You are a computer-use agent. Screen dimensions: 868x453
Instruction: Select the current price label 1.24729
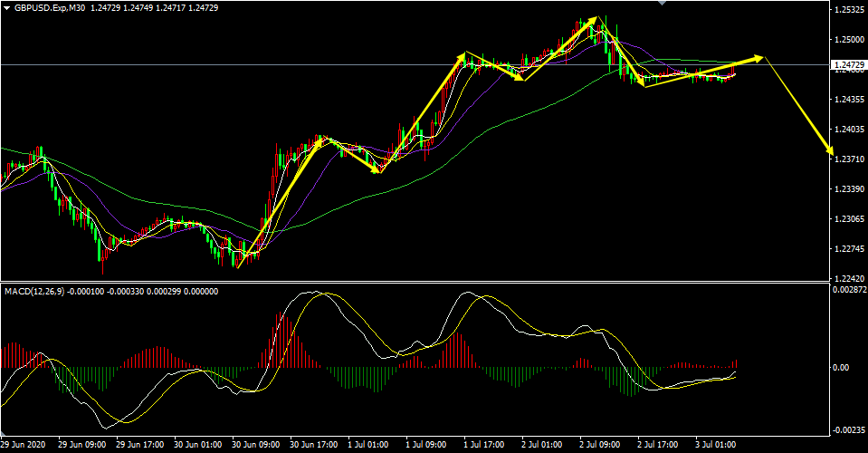point(849,65)
